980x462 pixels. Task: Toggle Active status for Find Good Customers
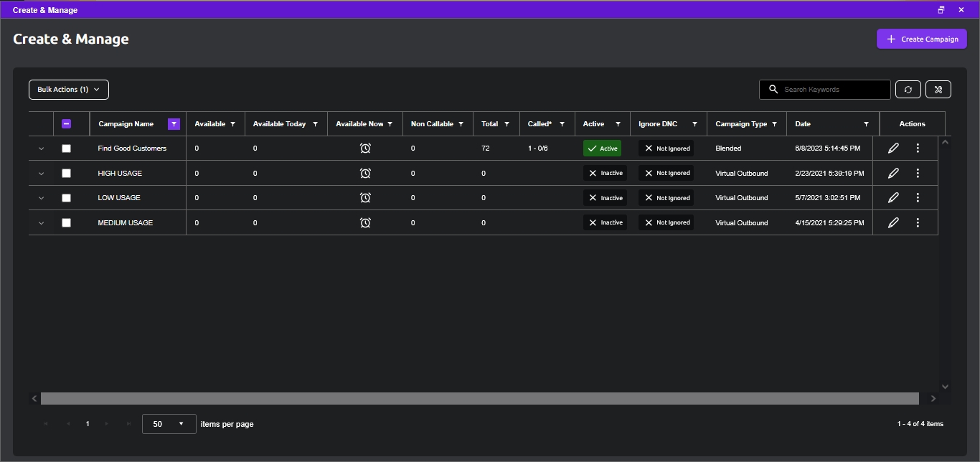coord(602,148)
